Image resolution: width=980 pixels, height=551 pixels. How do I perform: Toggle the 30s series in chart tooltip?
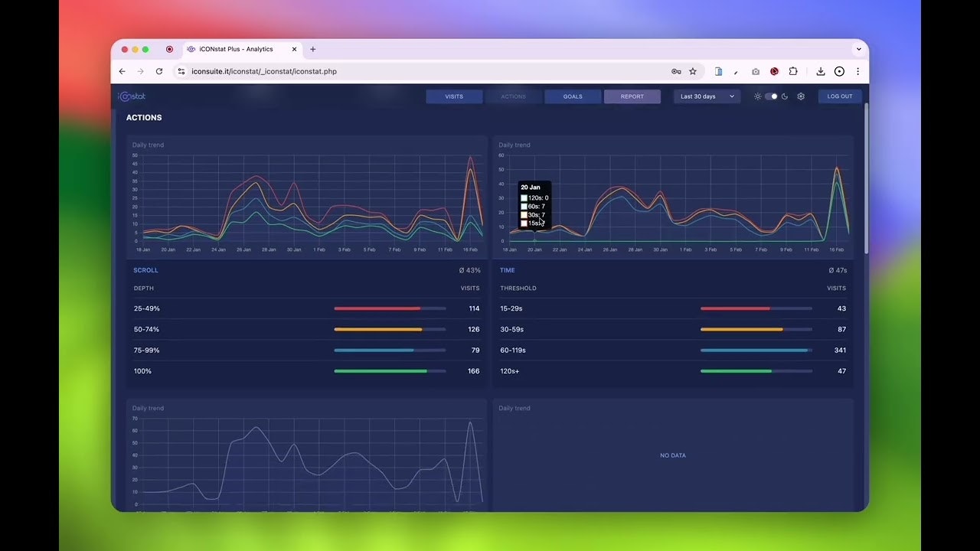point(533,215)
